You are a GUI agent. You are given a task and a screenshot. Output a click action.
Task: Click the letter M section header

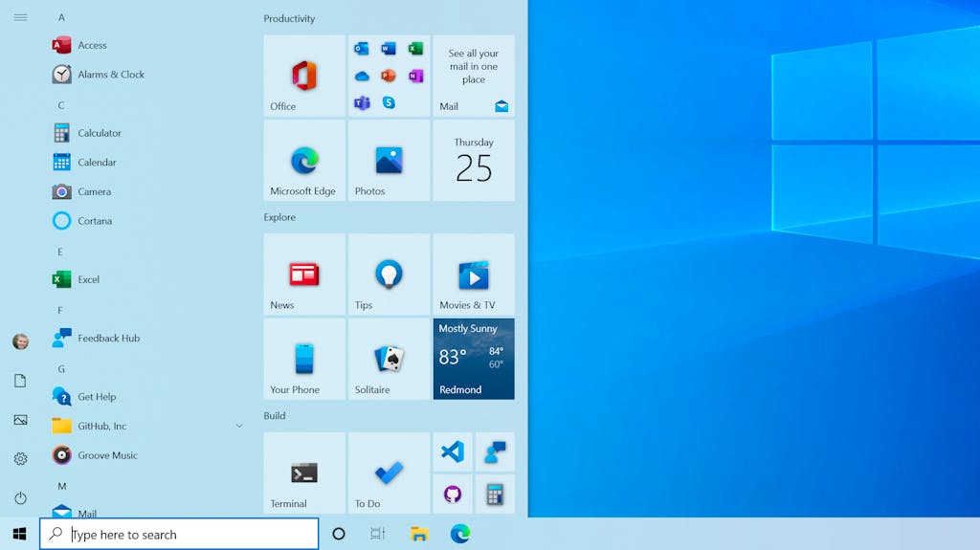pyautogui.click(x=62, y=486)
